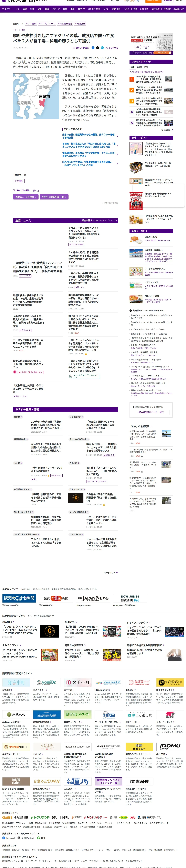The width and height of the screenshot is (186, 868).
Task: Click the #１０大ニュース hot-word tag
Action: click(47, 24)
